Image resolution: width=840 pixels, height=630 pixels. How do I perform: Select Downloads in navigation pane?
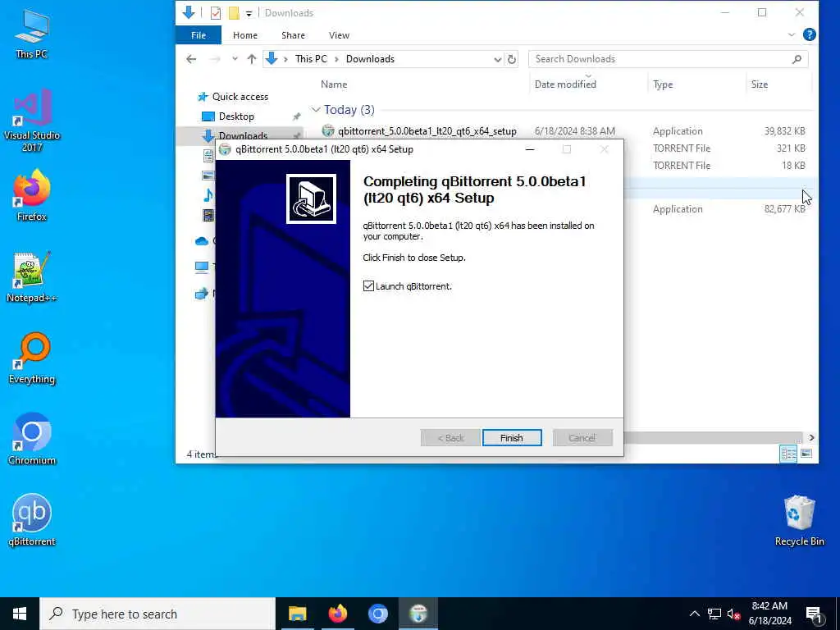[x=243, y=135]
